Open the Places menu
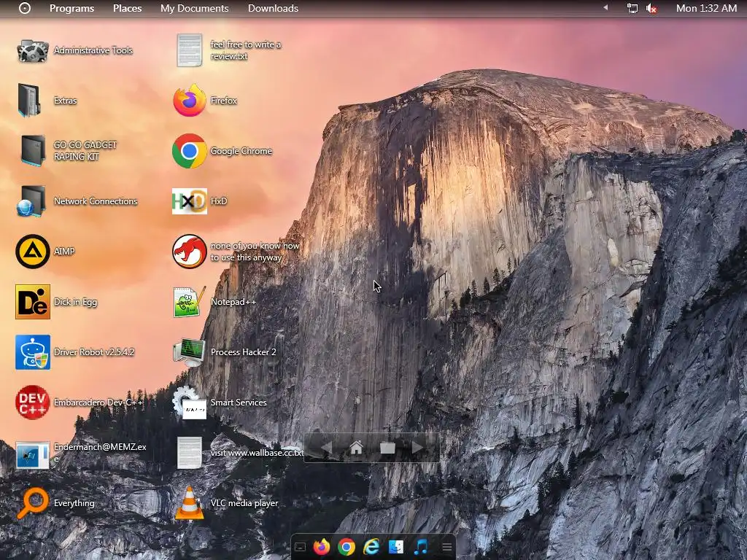This screenshot has width=747, height=560. [127, 8]
